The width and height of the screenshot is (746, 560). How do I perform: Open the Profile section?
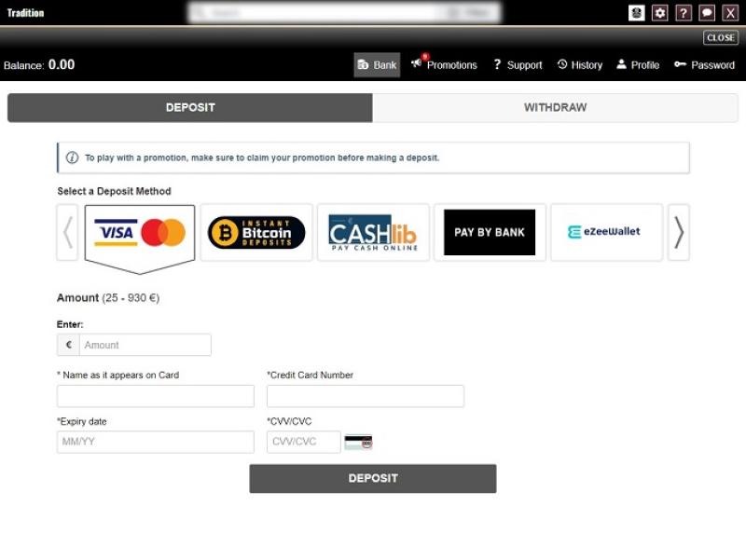pyautogui.click(x=638, y=64)
